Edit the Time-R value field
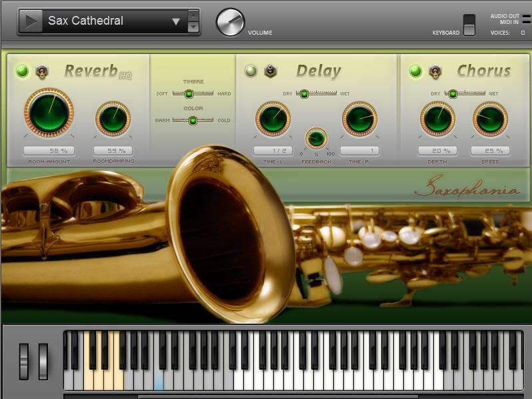This screenshot has width=532, height=399. tap(359, 150)
